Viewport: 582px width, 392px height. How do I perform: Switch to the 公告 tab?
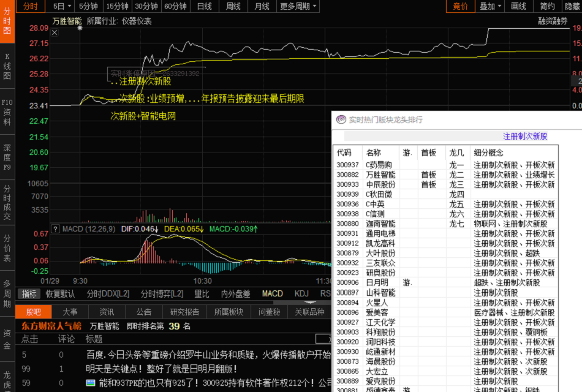click(143, 312)
